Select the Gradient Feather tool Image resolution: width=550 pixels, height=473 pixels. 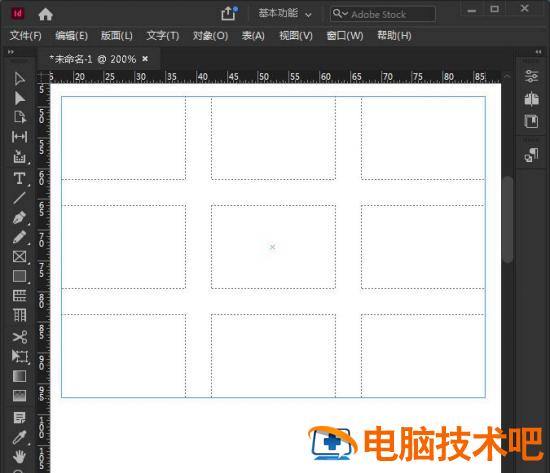pos(20,396)
